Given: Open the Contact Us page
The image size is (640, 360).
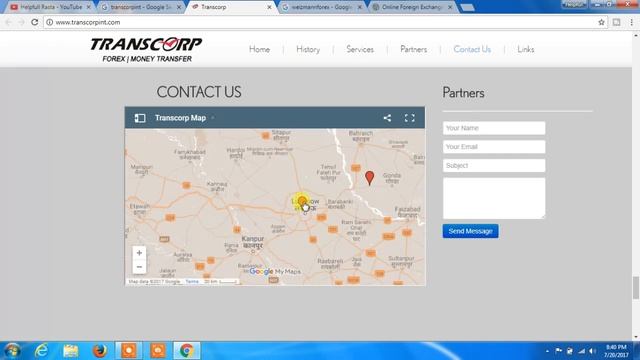Looking at the screenshot, I should coord(472,49).
